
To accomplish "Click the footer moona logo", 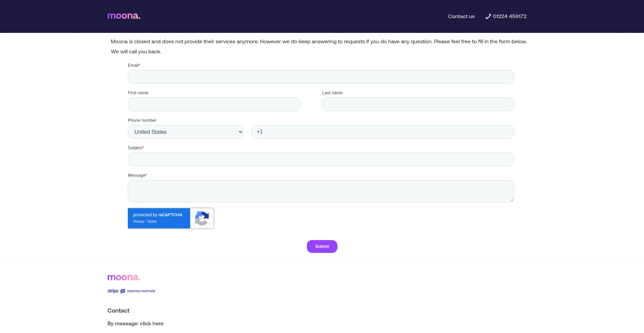I will click(124, 277).
